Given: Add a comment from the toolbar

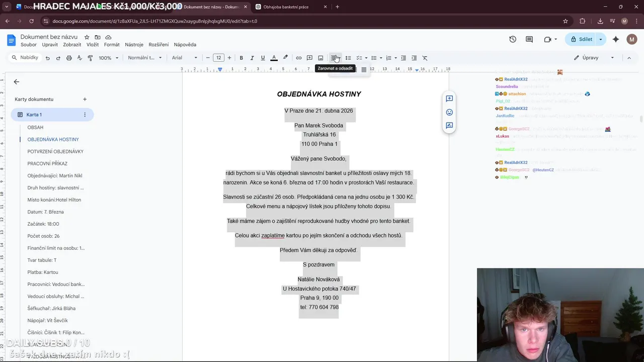Looking at the screenshot, I should 310,58.
